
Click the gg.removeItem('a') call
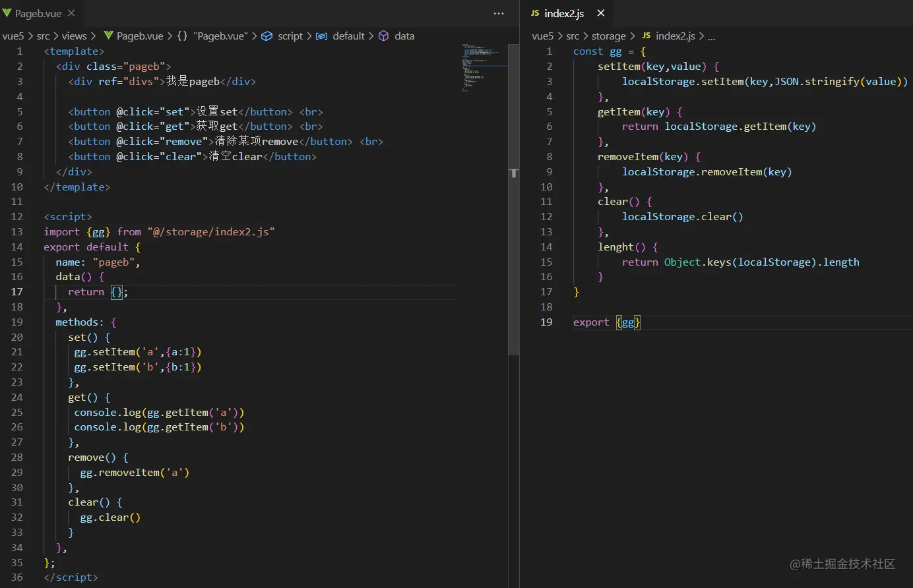point(135,473)
